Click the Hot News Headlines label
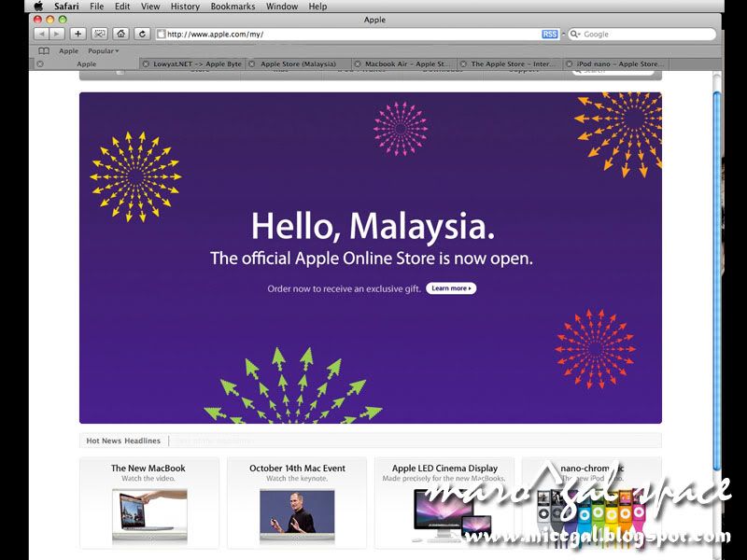747x560 pixels. (123, 441)
